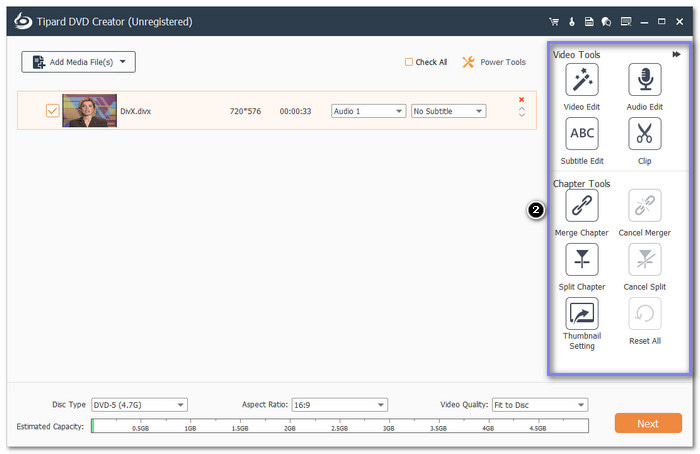
Task: Click the save project icon in title bar
Action: coord(589,21)
